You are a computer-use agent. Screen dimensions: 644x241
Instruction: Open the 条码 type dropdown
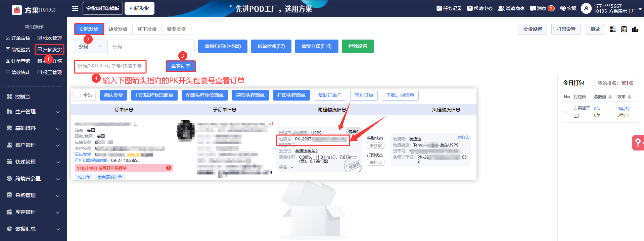pos(91,47)
